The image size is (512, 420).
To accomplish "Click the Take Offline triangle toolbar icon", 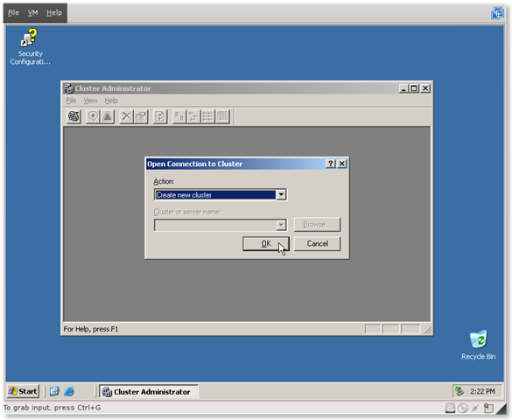I will click(108, 116).
